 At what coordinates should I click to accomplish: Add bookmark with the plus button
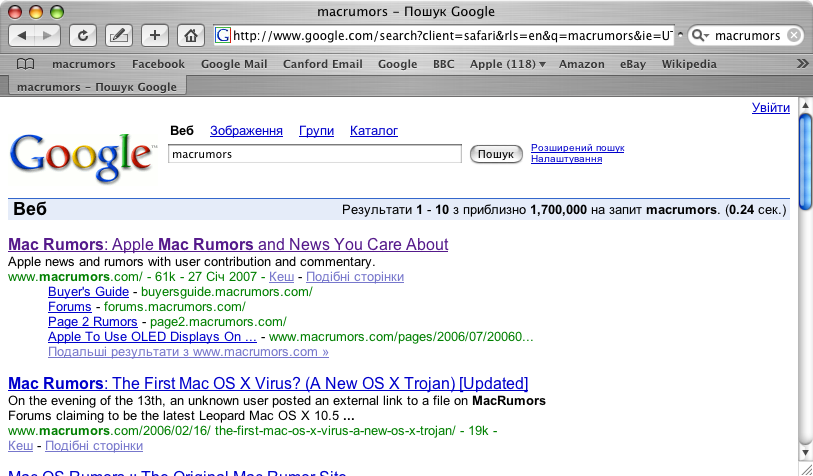pos(155,35)
